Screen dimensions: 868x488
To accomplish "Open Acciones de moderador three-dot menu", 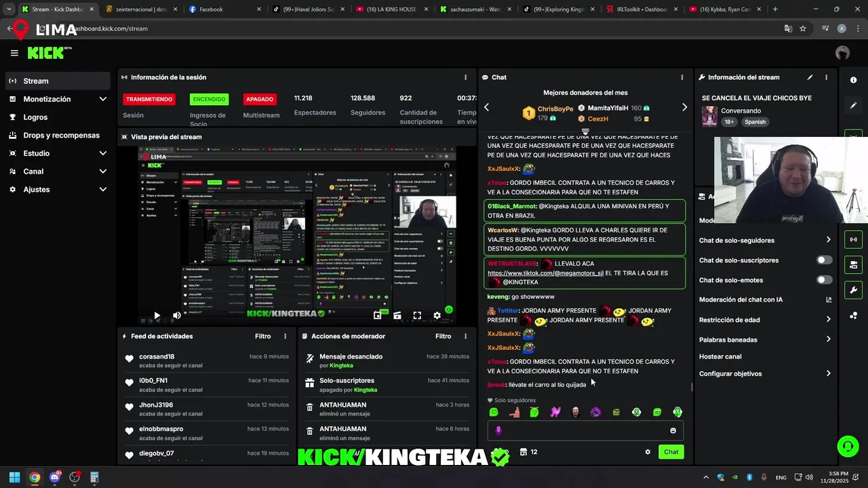I will 465,336.
